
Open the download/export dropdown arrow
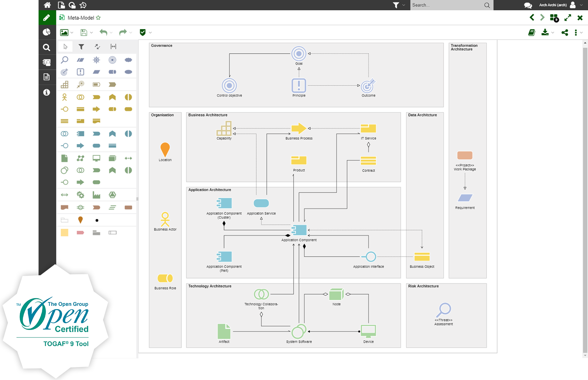point(553,33)
